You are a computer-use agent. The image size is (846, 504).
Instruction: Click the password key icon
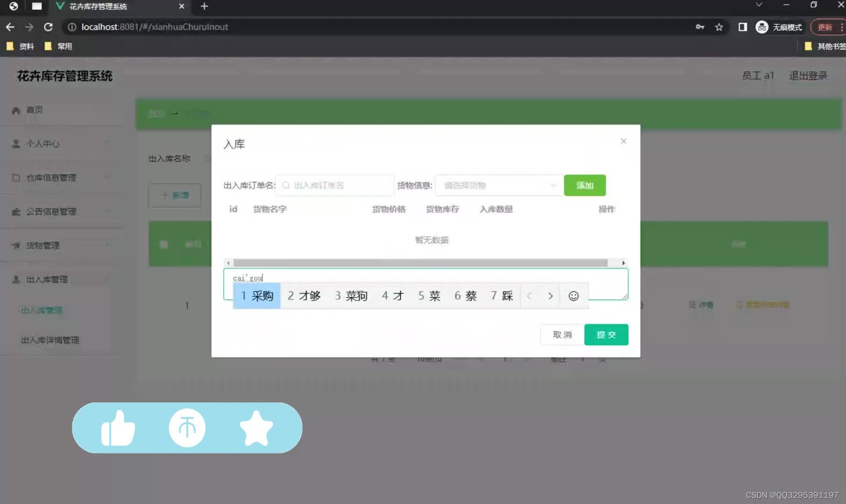click(700, 27)
